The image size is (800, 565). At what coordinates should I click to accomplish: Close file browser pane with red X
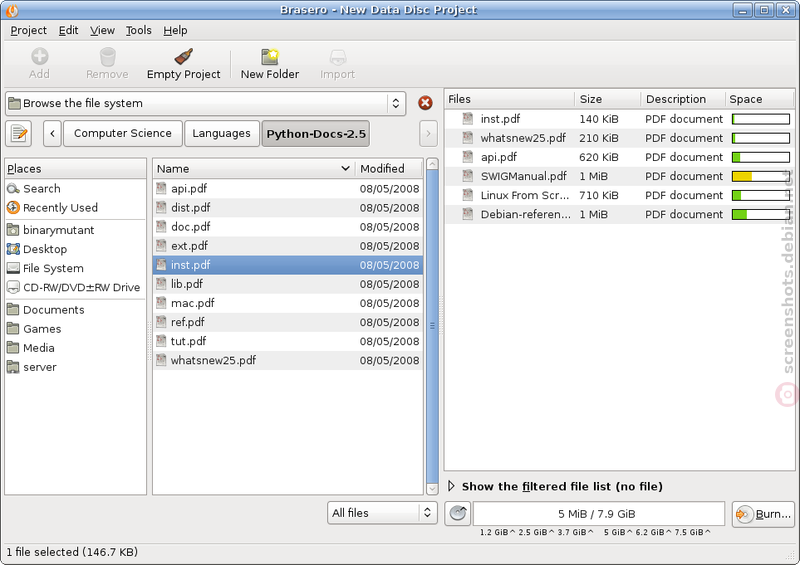[425, 103]
